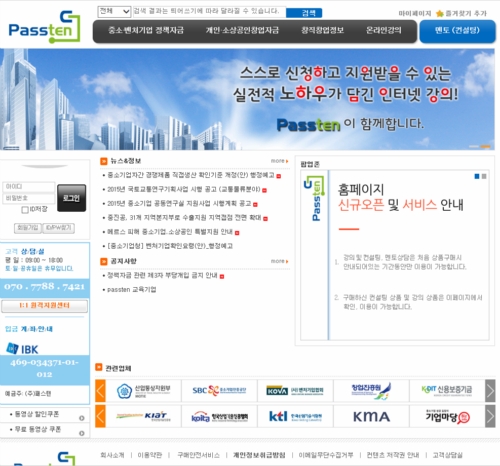Click the bottom row right gray arrow
Screen dimensions: 500x466
490,416
